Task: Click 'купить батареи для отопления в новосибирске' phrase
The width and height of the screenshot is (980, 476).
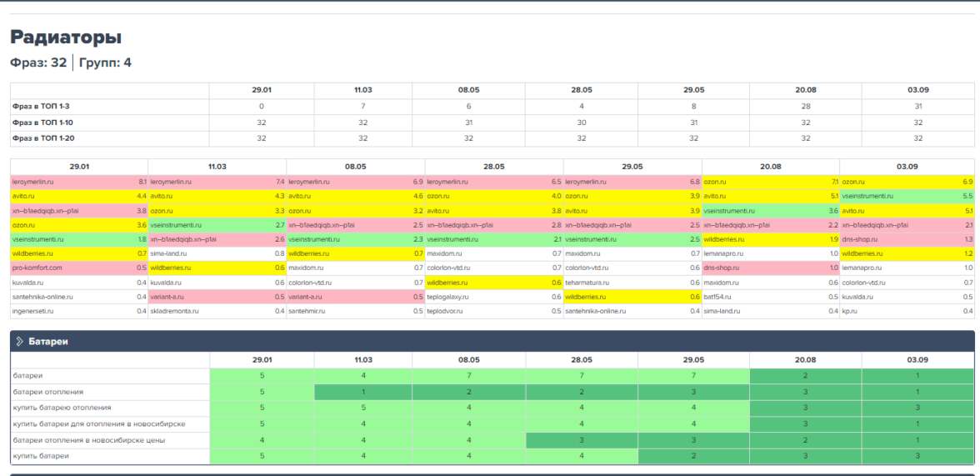Action: (99, 424)
